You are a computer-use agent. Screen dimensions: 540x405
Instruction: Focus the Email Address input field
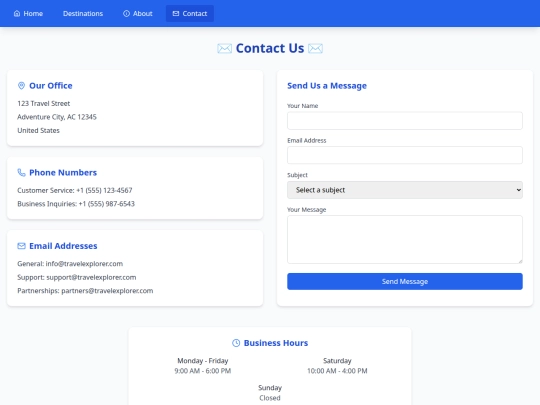click(405, 155)
